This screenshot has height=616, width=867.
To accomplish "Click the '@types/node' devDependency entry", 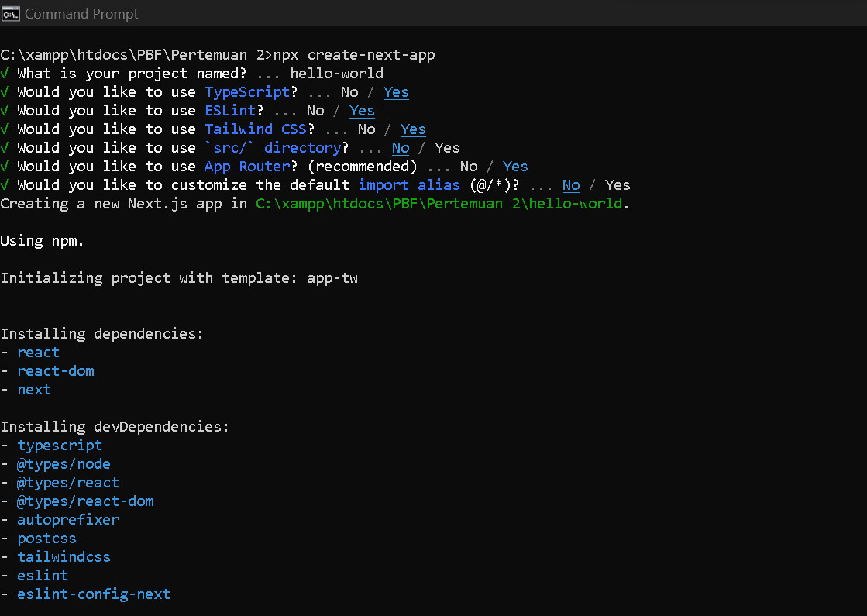I will click(x=64, y=464).
